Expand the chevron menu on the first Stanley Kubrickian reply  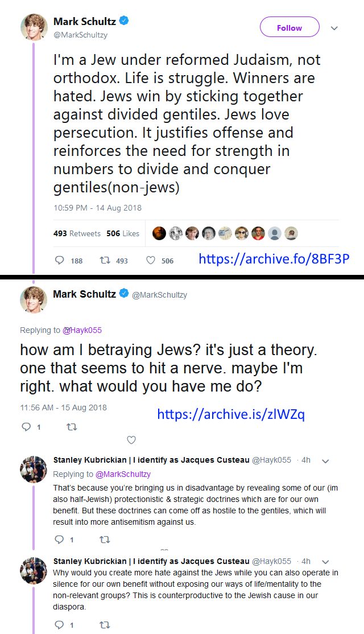[326, 460]
